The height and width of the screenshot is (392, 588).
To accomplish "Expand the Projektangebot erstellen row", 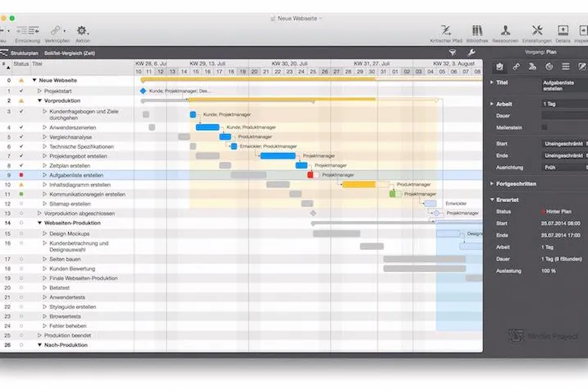I will 44,155.
